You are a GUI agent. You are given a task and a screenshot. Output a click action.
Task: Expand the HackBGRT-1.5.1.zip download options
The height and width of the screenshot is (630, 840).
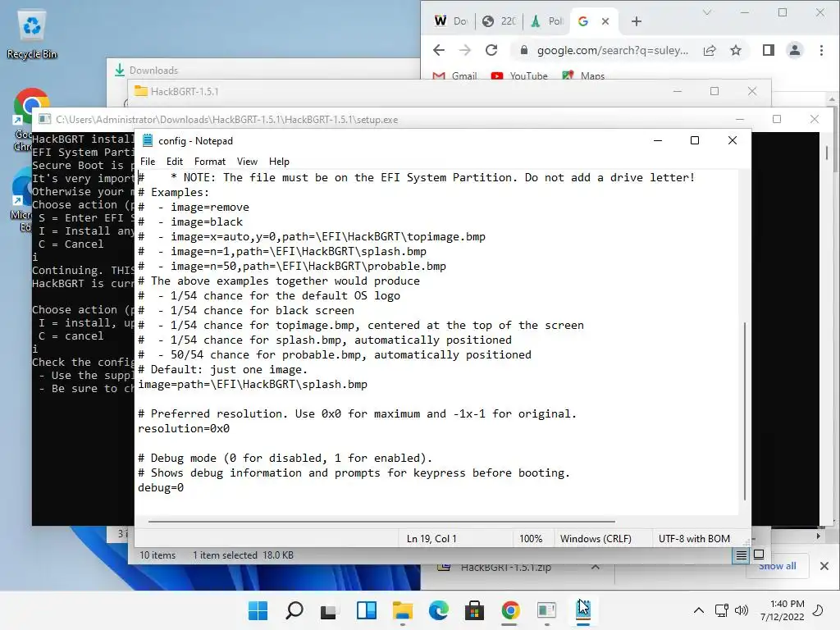click(x=596, y=566)
